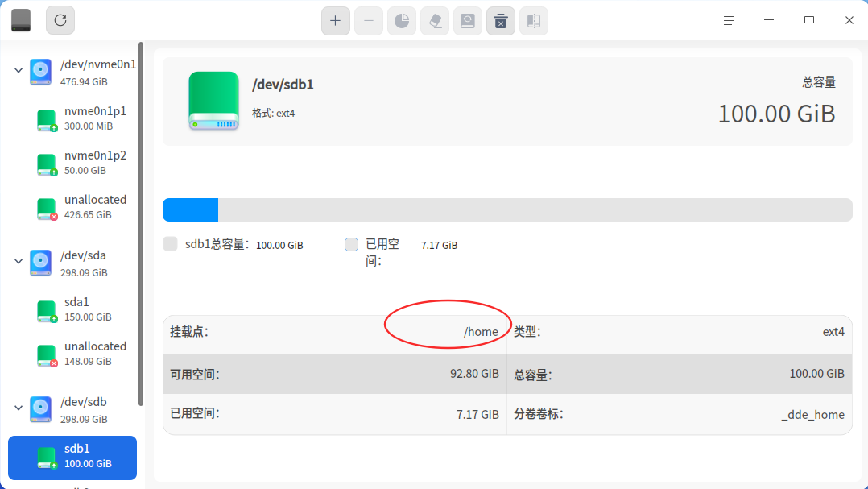Click the 分卷卷标 label
Image resolution: width=868 pixels, height=489 pixels.
[539, 414]
